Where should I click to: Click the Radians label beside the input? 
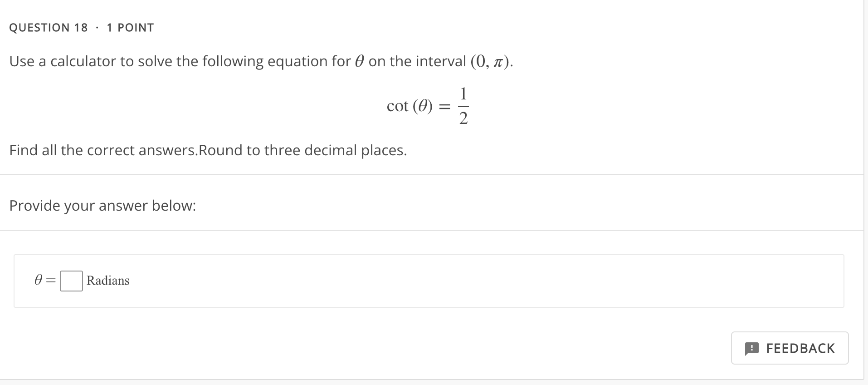(x=107, y=281)
